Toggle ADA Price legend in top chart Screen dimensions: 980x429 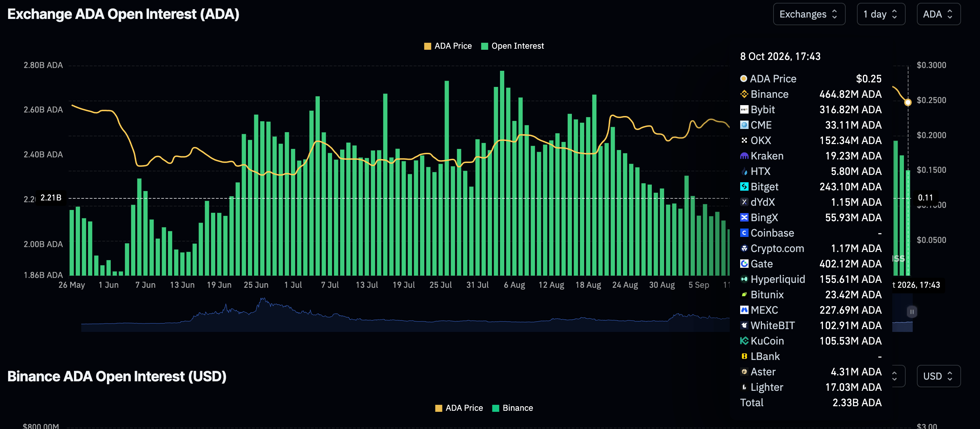click(x=448, y=46)
